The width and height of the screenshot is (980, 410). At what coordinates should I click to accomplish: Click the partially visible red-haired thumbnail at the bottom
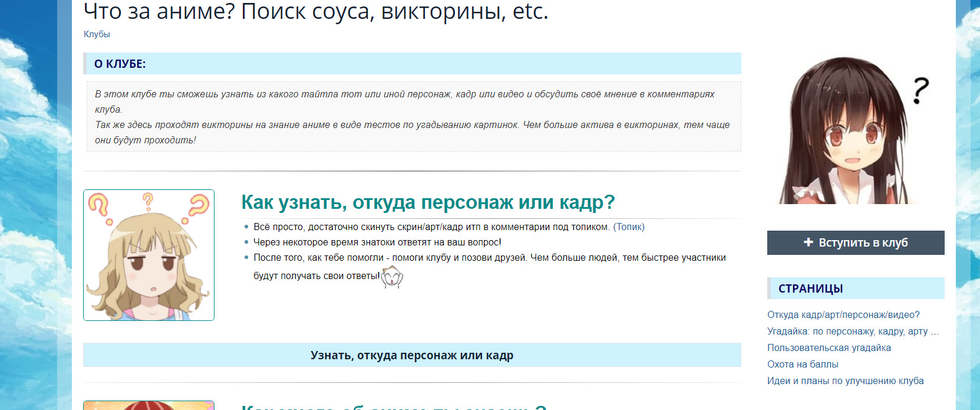click(x=149, y=405)
